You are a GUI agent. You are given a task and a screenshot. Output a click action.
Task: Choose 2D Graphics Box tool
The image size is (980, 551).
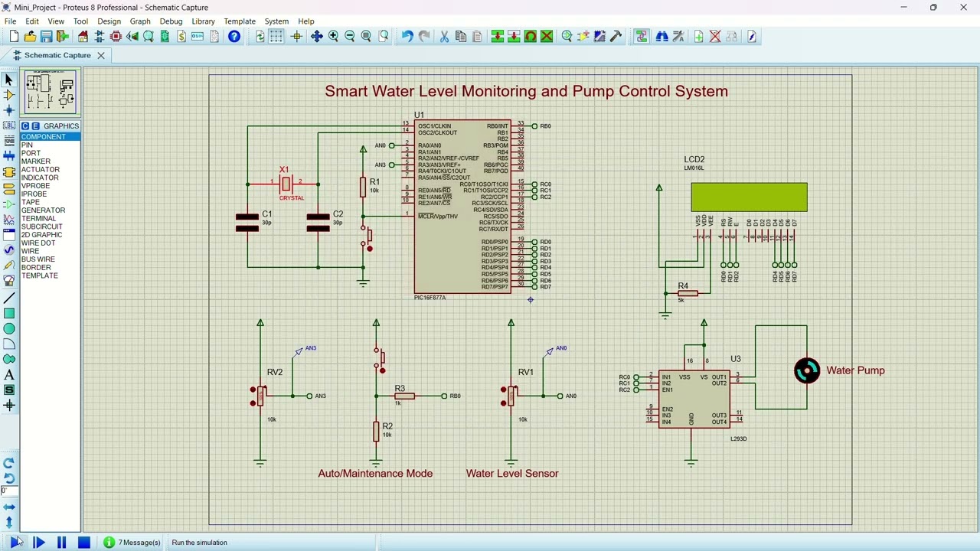[x=9, y=314]
